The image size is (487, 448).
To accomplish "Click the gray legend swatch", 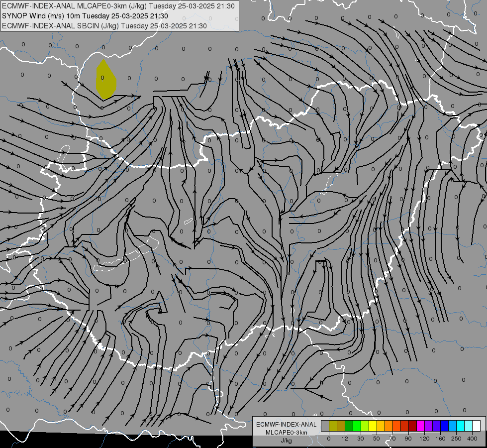I will [x=325, y=426].
